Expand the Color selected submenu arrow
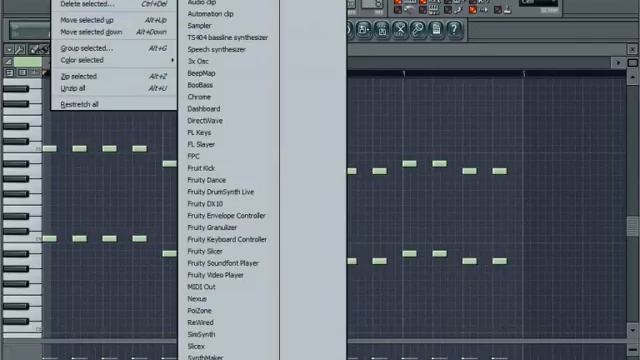Viewport: 640px width, 360px height. [x=173, y=60]
